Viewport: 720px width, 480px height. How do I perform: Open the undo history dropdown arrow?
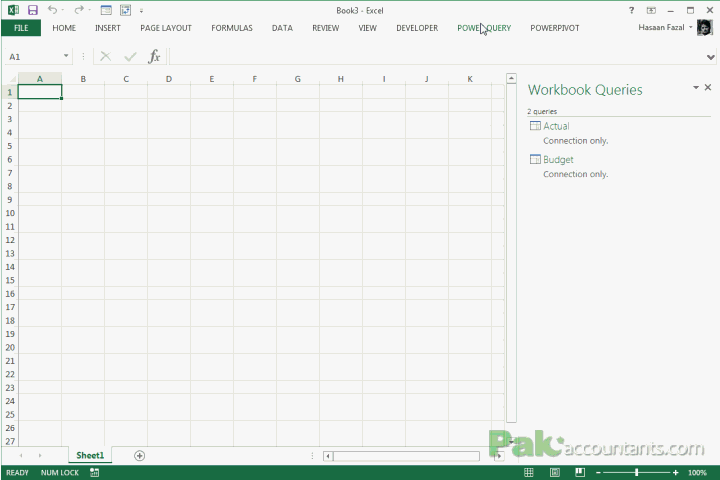(x=62, y=10)
